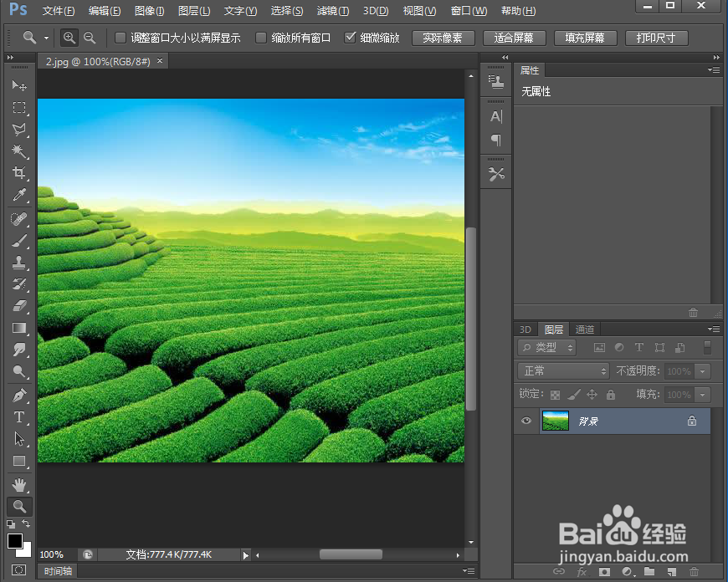The width and height of the screenshot is (728, 582).
Task: Toggle shape layer filter
Action: point(659,347)
